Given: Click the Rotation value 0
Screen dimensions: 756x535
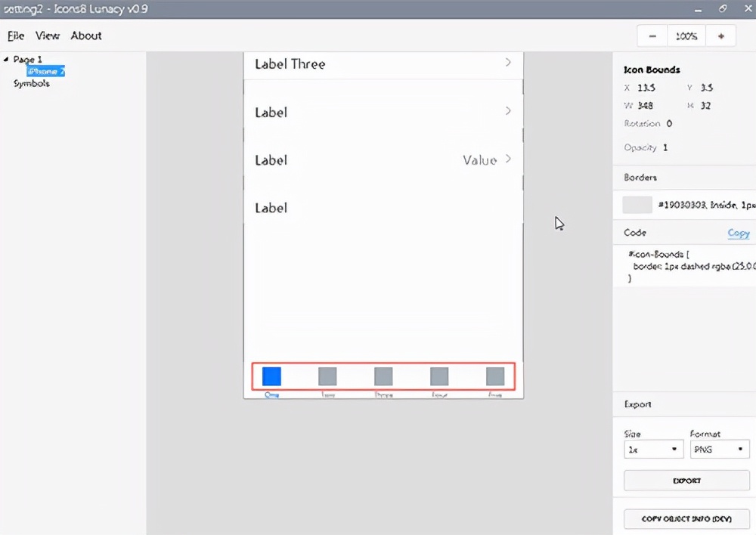Looking at the screenshot, I should click(669, 123).
